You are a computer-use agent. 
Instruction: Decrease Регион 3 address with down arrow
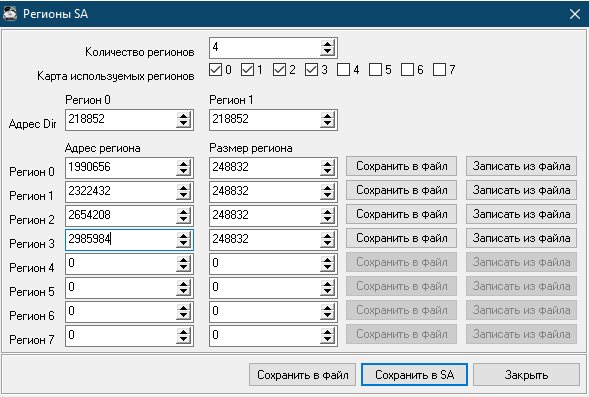(x=183, y=244)
